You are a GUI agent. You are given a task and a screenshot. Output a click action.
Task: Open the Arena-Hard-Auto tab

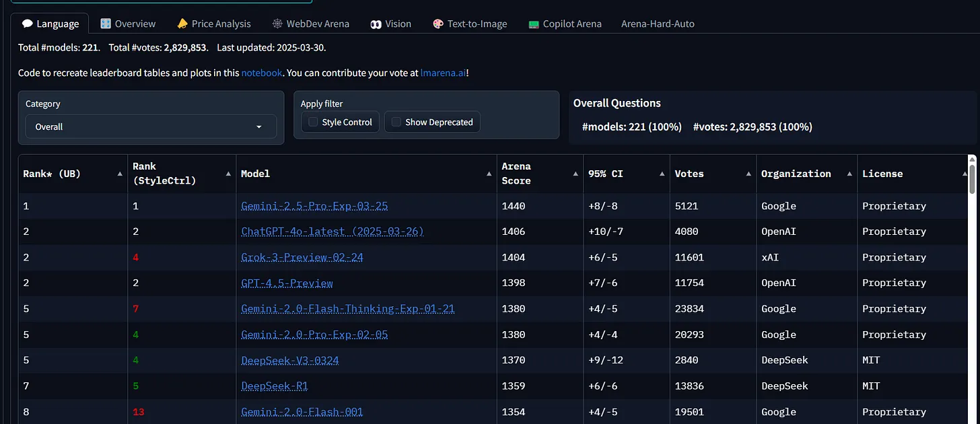click(658, 24)
